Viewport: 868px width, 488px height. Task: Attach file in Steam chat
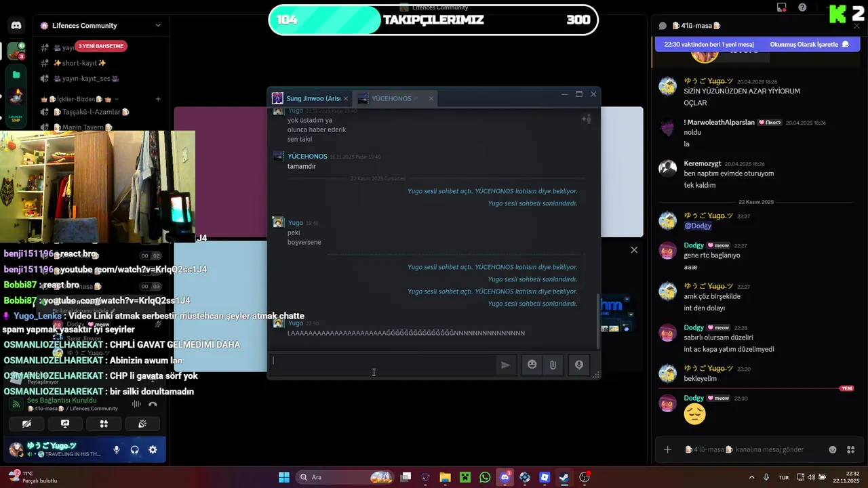pyautogui.click(x=553, y=365)
